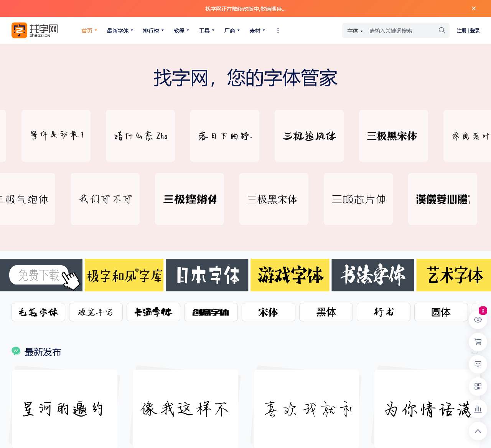Open the 三极芯片体 font card
Screen dimensions: 491x448
coord(358,199)
